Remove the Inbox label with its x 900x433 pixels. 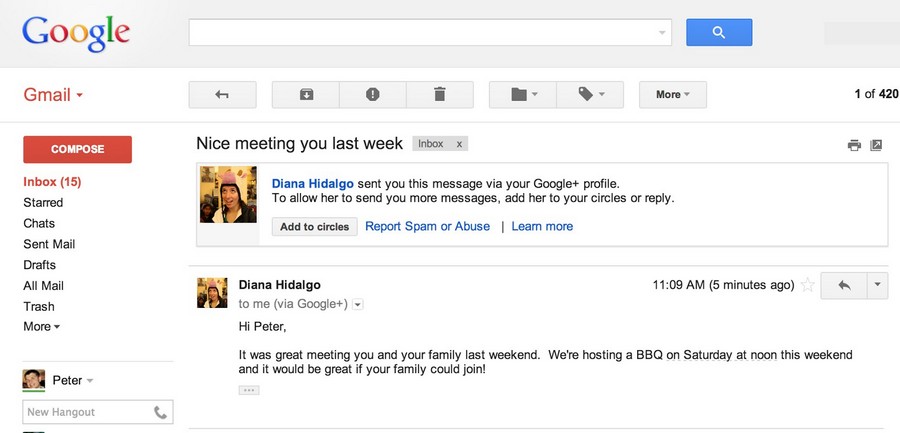tap(459, 144)
